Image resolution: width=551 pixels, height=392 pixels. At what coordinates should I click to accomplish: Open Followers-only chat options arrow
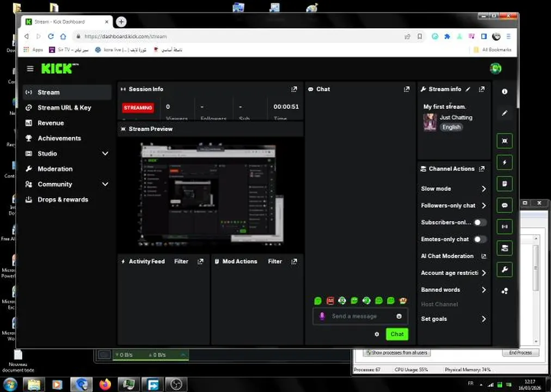pyautogui.click(x=484, y=205)
